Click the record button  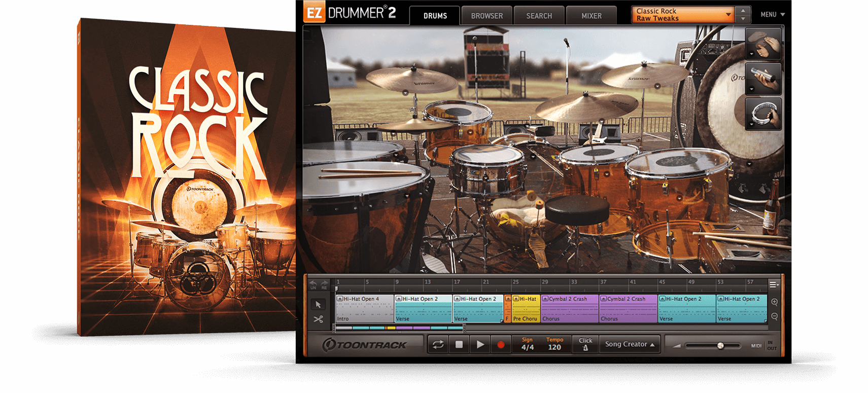(501, 345)
